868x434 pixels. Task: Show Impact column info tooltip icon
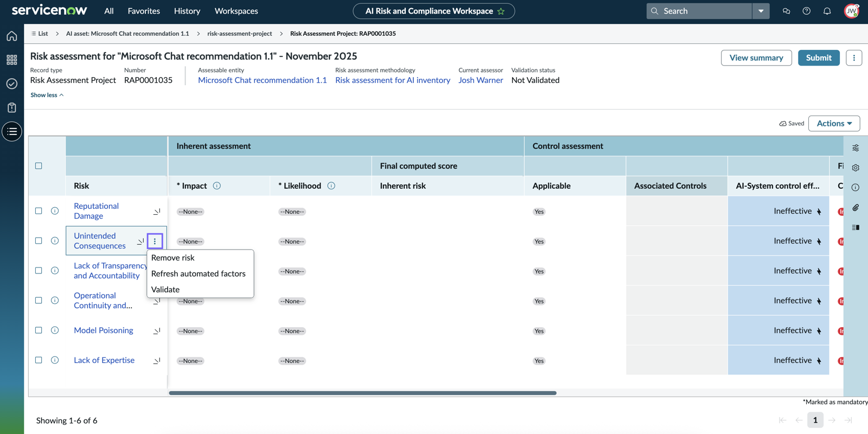coord(217,186)
